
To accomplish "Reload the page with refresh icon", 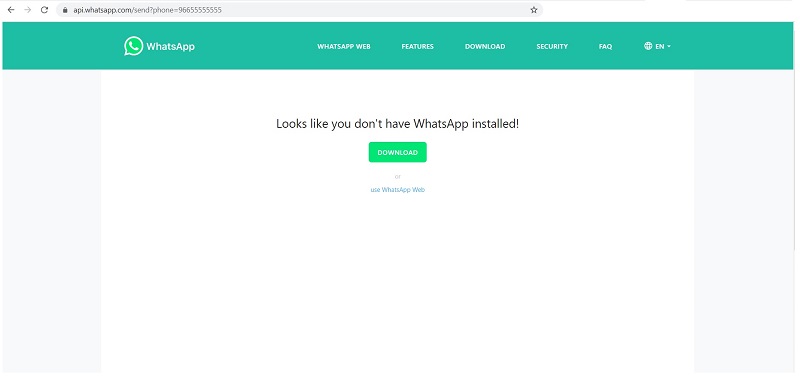I will pos(44,10).
